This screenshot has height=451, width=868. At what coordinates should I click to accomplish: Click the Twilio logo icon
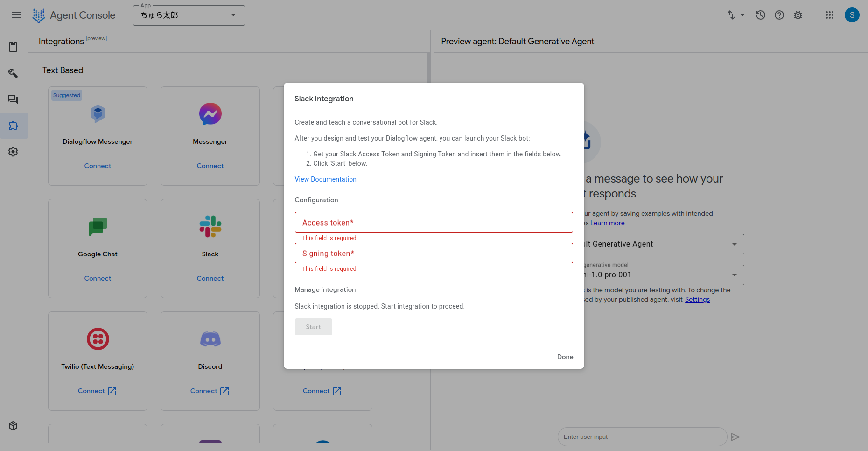click(x=98, y=339)
